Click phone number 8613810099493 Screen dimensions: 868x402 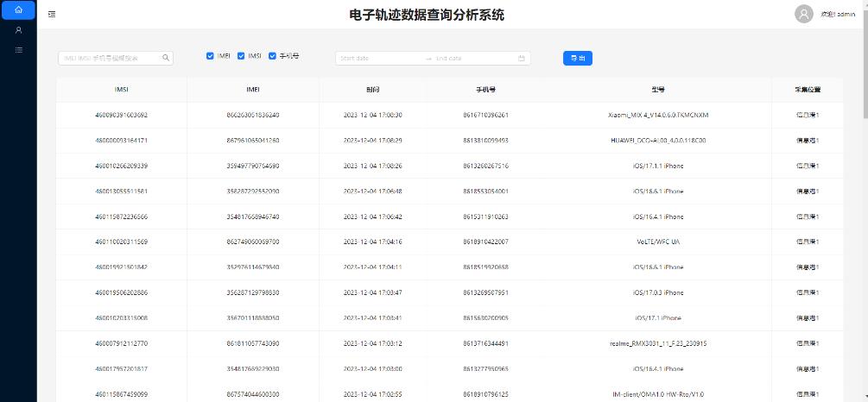click(x=485, y=140)
